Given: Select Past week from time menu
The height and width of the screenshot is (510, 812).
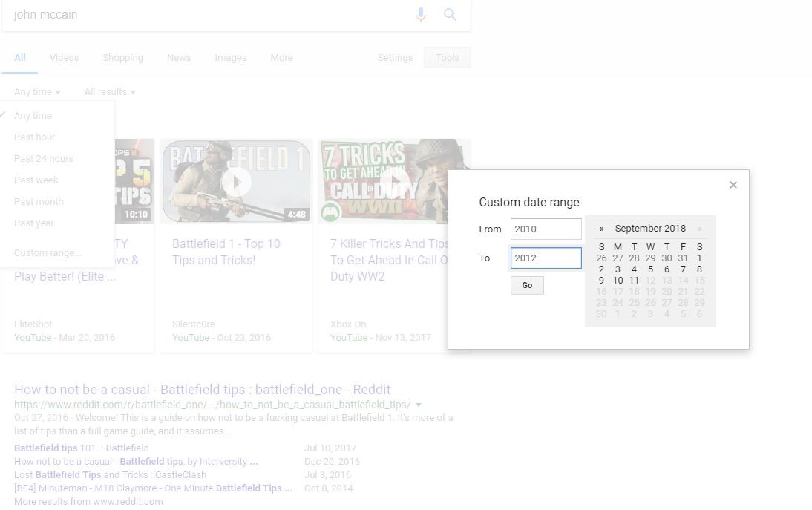Looking at the screenshot, I should click(36, 180).
